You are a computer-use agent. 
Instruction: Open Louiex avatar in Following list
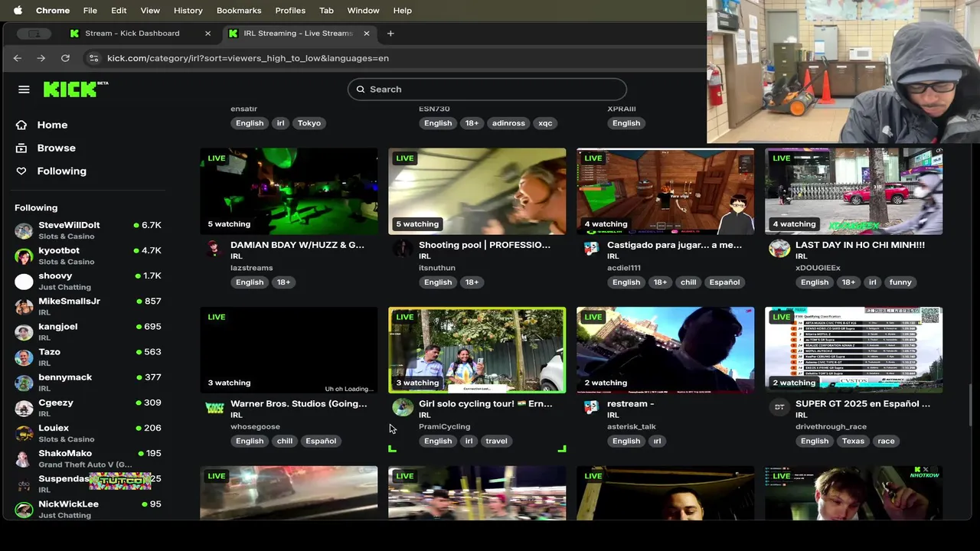24,432
